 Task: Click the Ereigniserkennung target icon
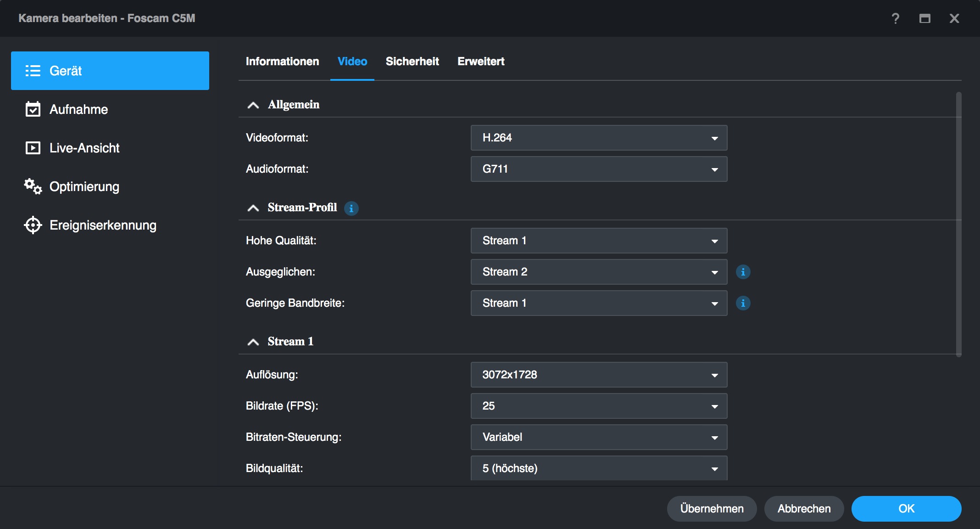(33, 225)
